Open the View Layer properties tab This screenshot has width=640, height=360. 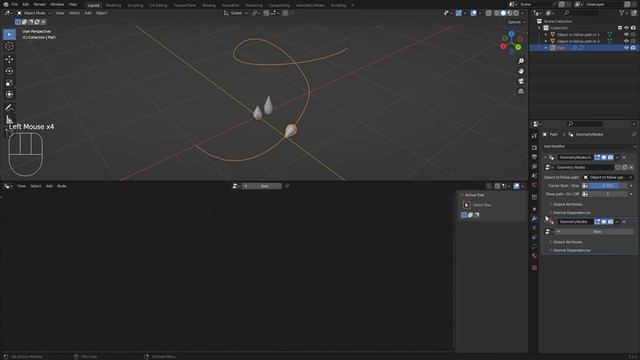[x=534, y=167]
